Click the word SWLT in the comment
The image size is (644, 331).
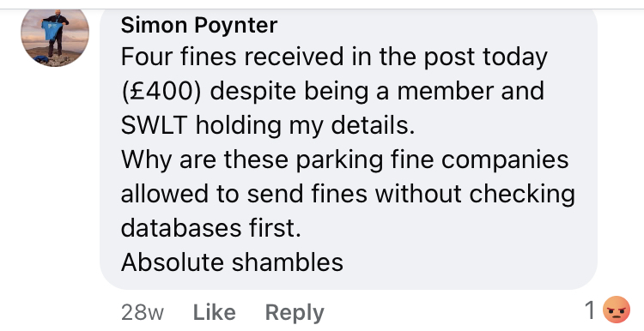[155, 125]
